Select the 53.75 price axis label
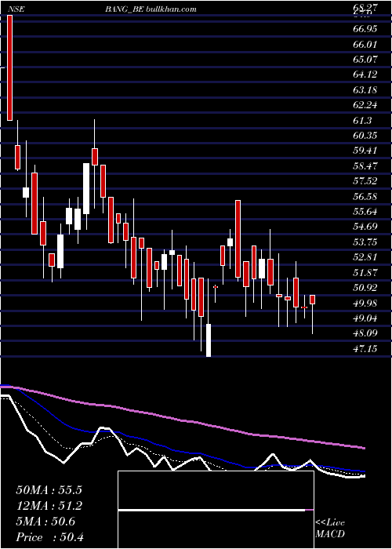The height and width of the screenshot is (549, 392). pyautogui.click(x=365, y=242)
